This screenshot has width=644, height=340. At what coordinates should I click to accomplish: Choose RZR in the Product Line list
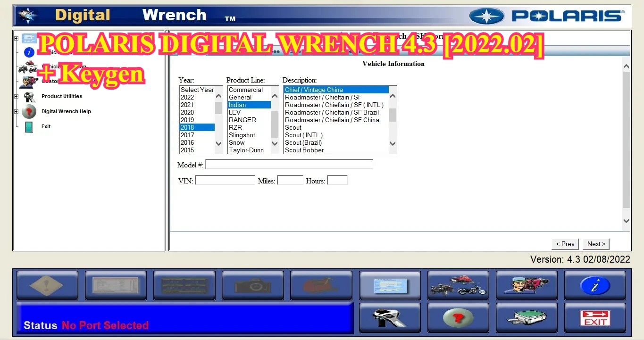click(249, 127)
